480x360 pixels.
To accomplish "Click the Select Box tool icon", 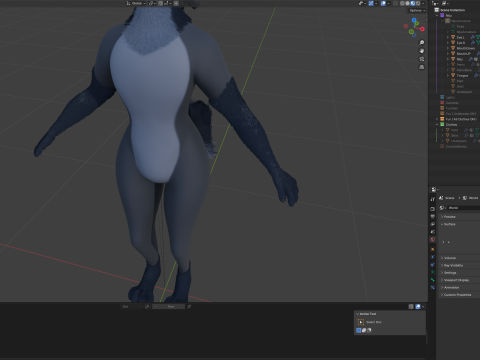I will [x=361, y=322].
